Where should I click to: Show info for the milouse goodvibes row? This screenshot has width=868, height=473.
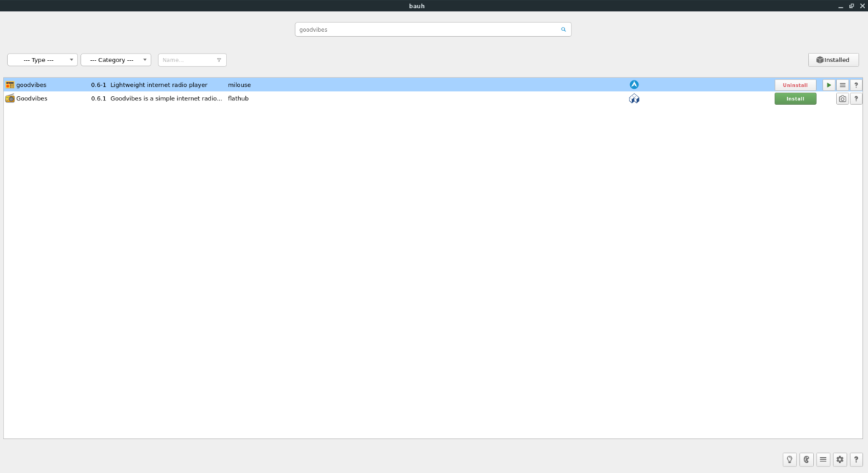(856, 85)
